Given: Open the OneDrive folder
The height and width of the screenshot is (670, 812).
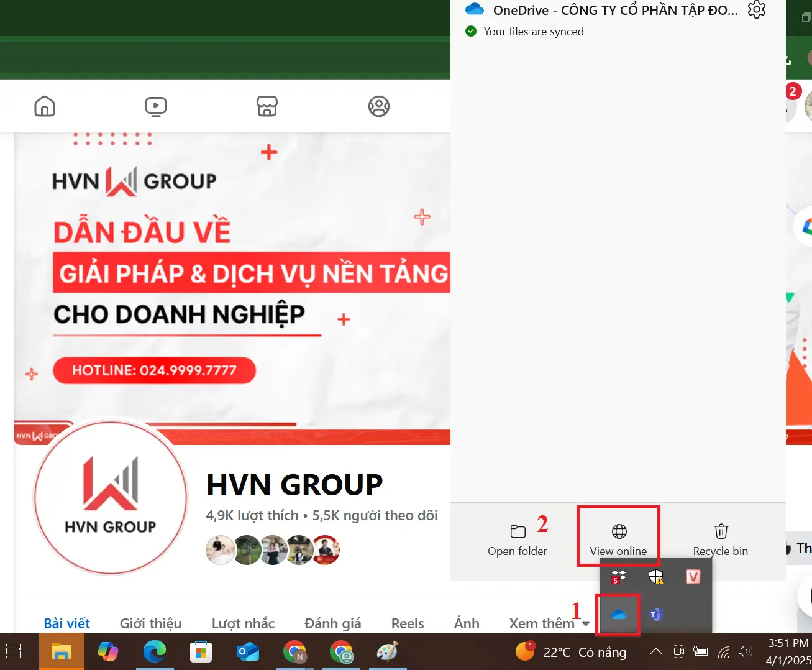Looking at the screenshot, I should pyautogui.click(x=517, y=539).
